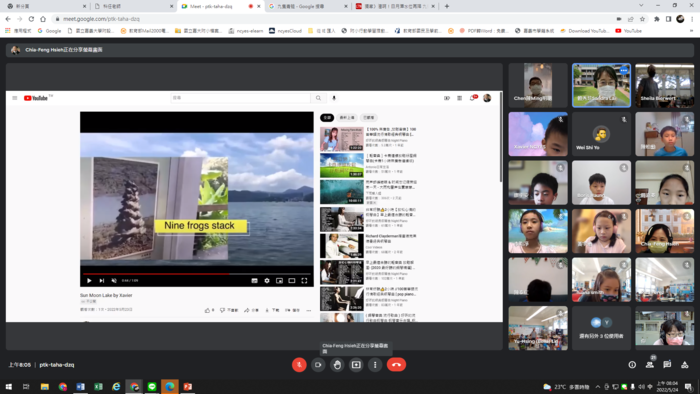Open the YouTube bookmark
The width and height of the screenshot is (700, 394).
[x=629, y=31]
